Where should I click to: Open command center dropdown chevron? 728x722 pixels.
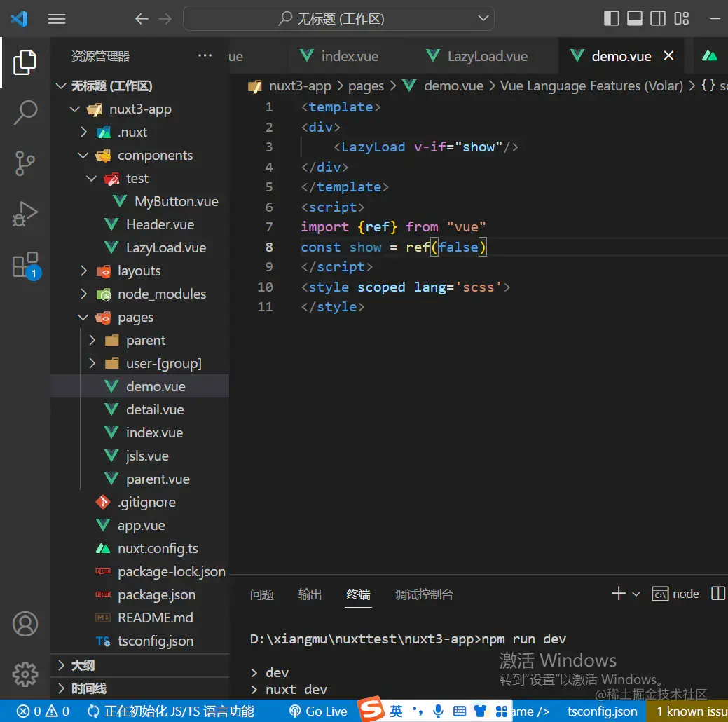483,19
